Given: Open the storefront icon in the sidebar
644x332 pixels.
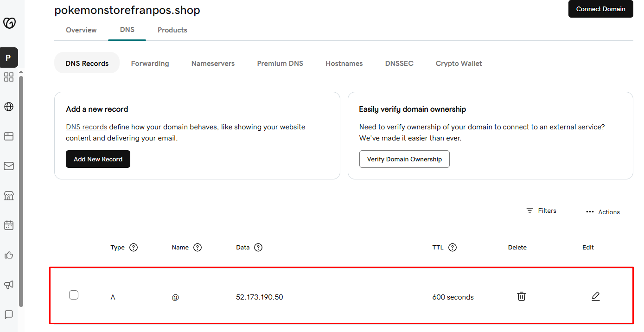Looking at the screenshot, I should (x=9, y=196).
